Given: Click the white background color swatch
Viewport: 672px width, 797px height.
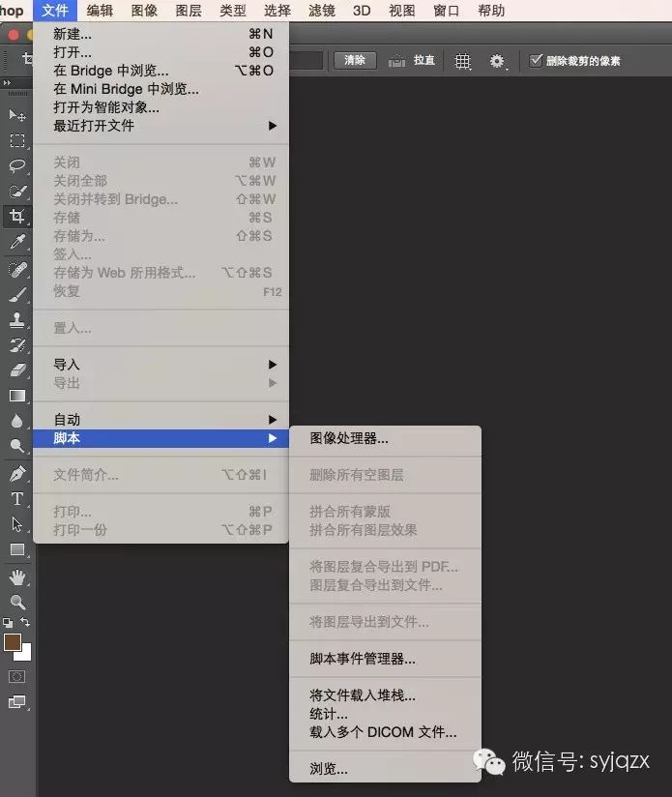Looking at the screenshot, I should pos(25,654).
